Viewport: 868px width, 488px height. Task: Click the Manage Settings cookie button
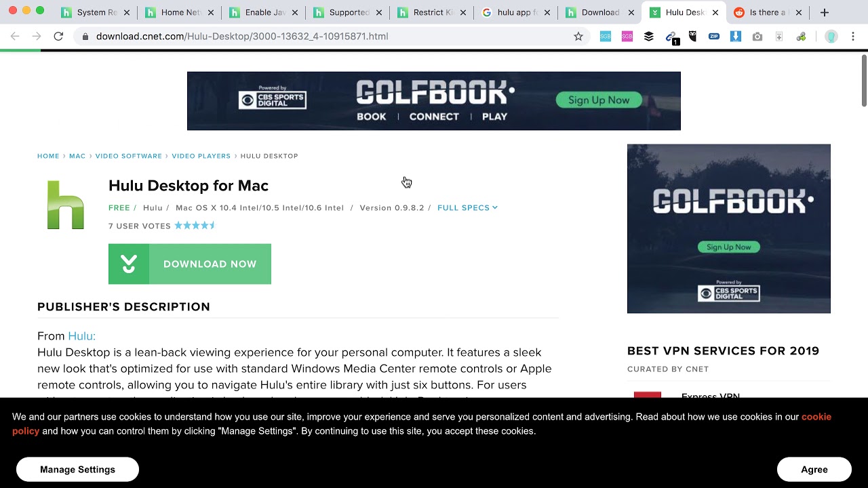tap(77, 470)
